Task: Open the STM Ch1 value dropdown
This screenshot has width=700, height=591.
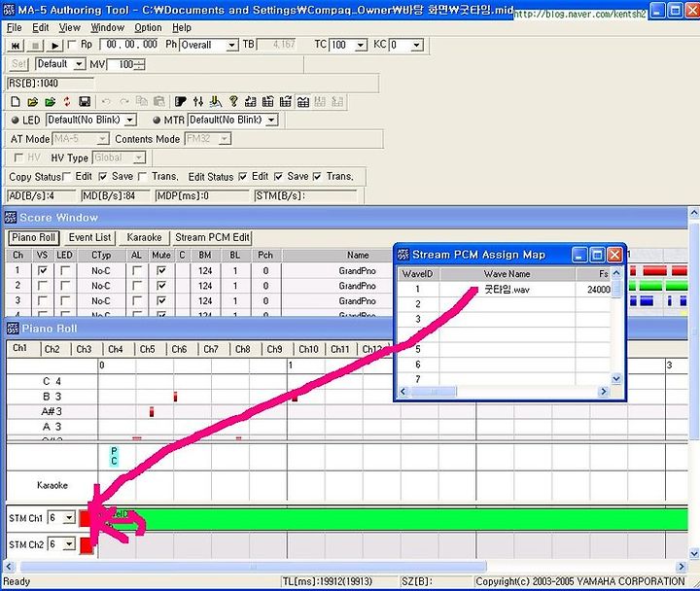Action: point(69,518)
